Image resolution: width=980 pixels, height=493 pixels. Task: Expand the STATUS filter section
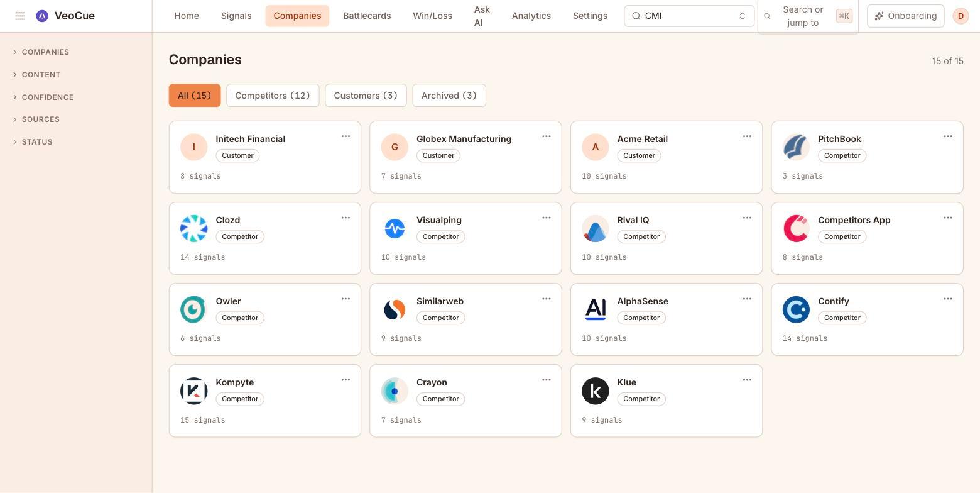33,142
